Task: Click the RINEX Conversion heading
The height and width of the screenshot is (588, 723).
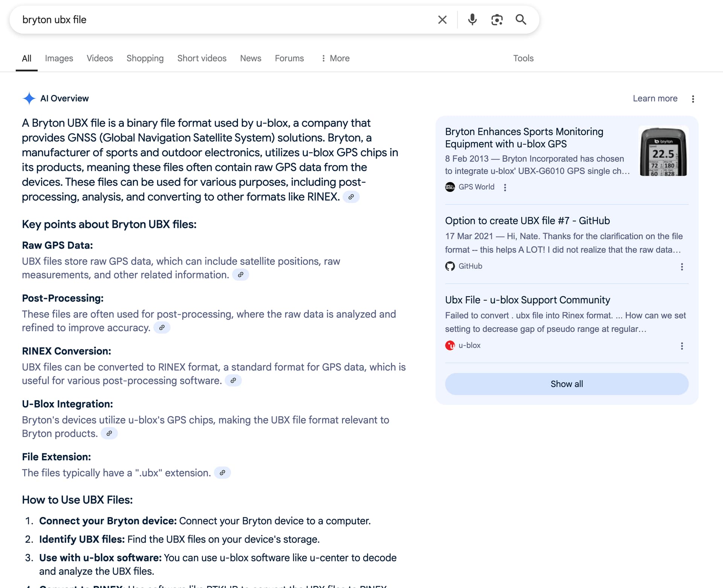Action: (x=66, y=351)
